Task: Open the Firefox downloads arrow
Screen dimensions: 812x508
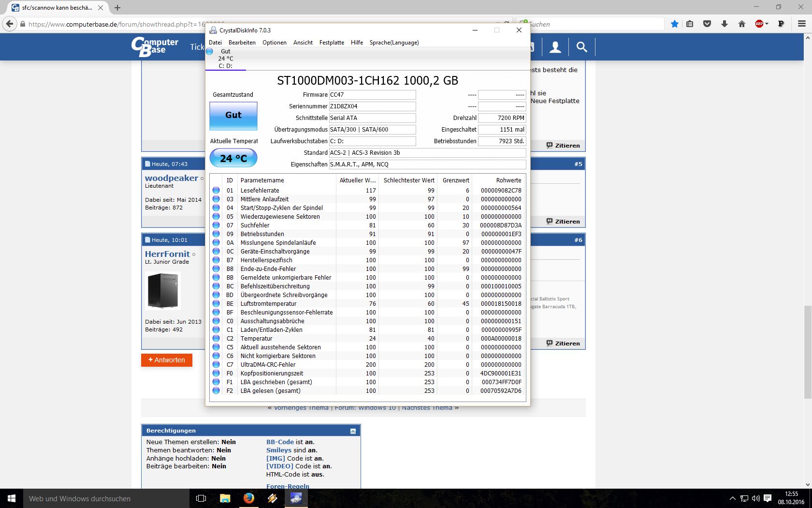Action: [725, 24]
